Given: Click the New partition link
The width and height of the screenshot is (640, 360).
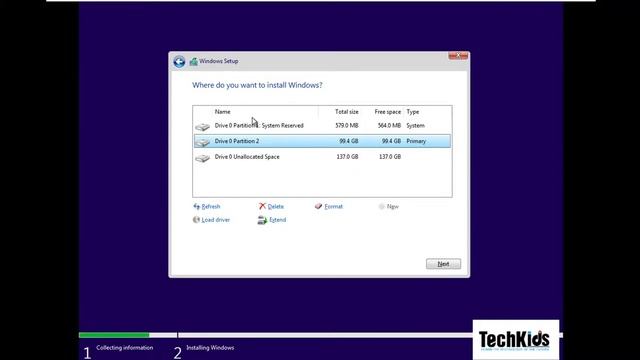Looking at the screenshot, I should 393,207.
